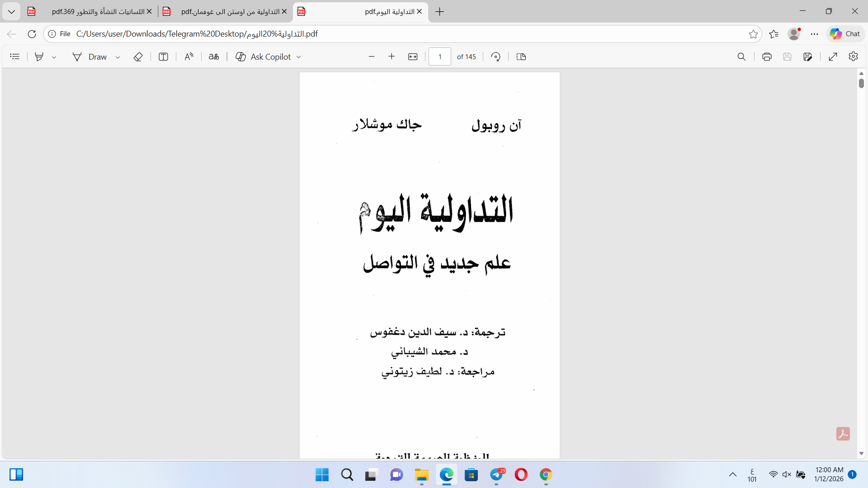Viewport: 868px width, 488px height.
Task: Open the Favorites list
Action: [774, 34]
